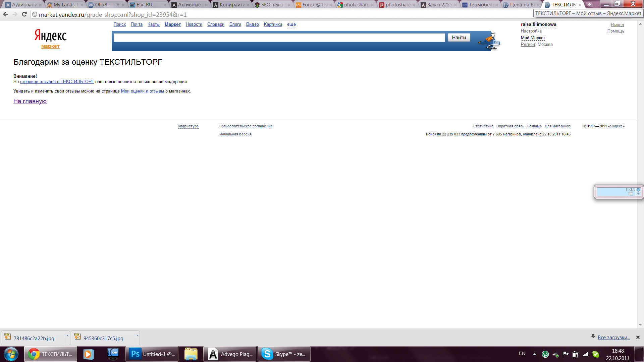Open Новости link

point(194,24)
